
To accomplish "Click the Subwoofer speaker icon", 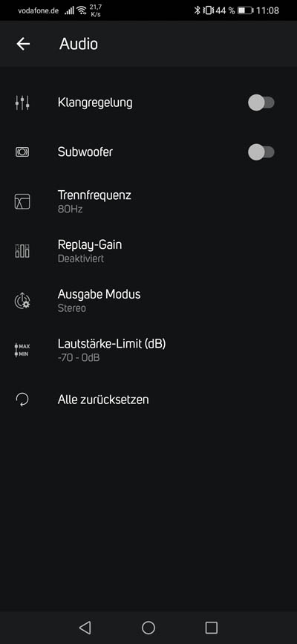I will (x=22, y=152).
